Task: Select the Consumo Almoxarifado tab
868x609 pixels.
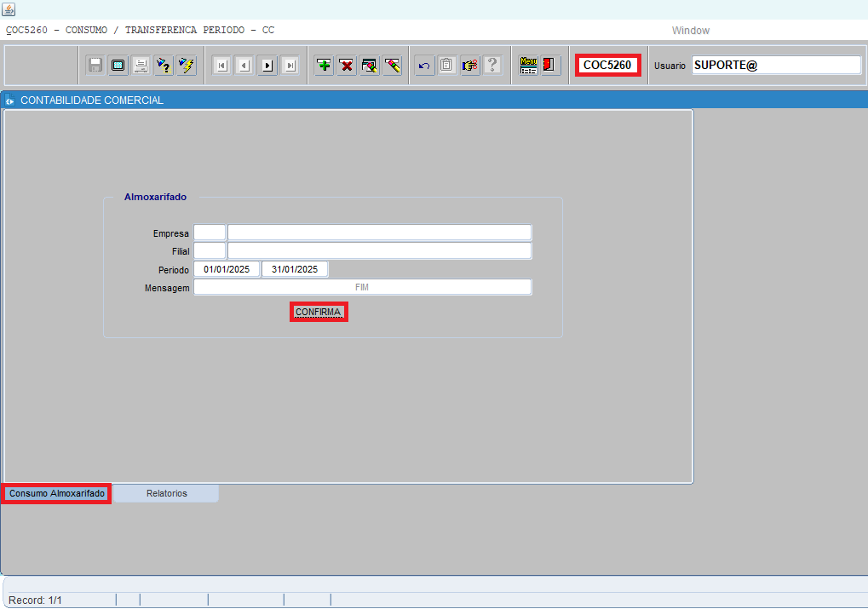Action: (57, 493)
